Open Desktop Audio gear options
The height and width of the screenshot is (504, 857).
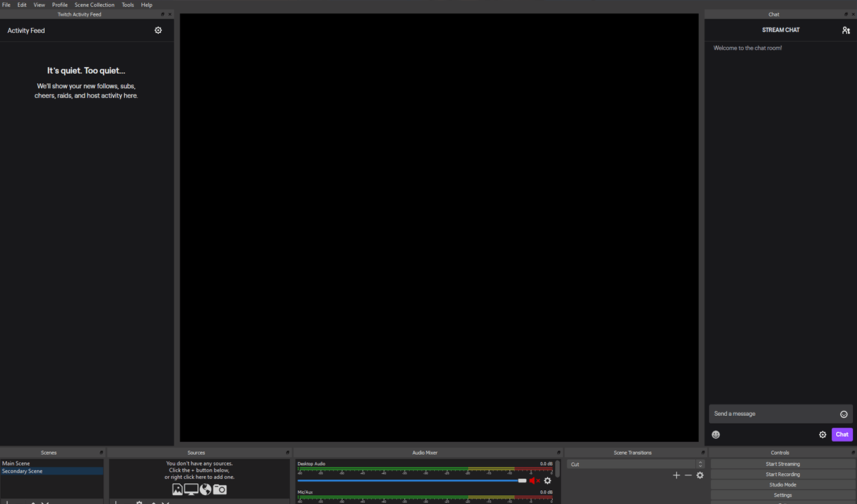pos(548,481)
